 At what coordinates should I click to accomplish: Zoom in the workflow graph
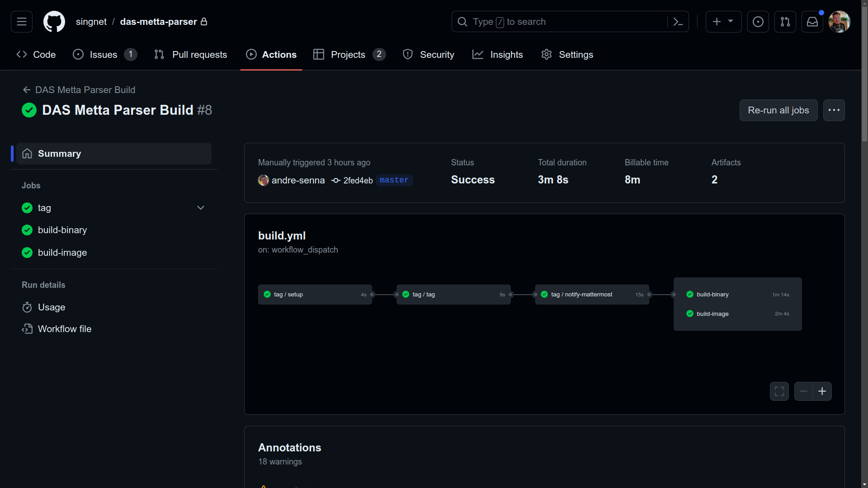tap(822, 391)
